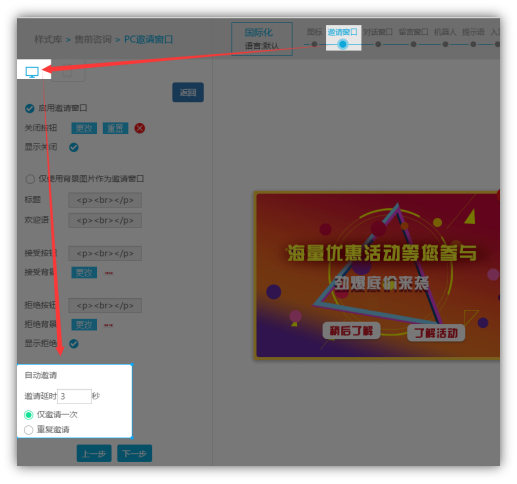517x484 pixels.
Task: Select the mobile device icon tab
Action: (68, 71)
